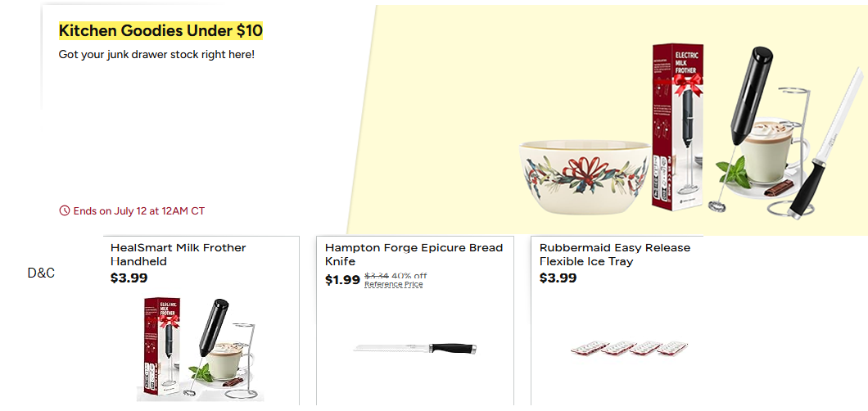Image resolution: width=868 pixels, height=411 pixels.
Task: Click the 40% off discount label
Action: [409, 276]
